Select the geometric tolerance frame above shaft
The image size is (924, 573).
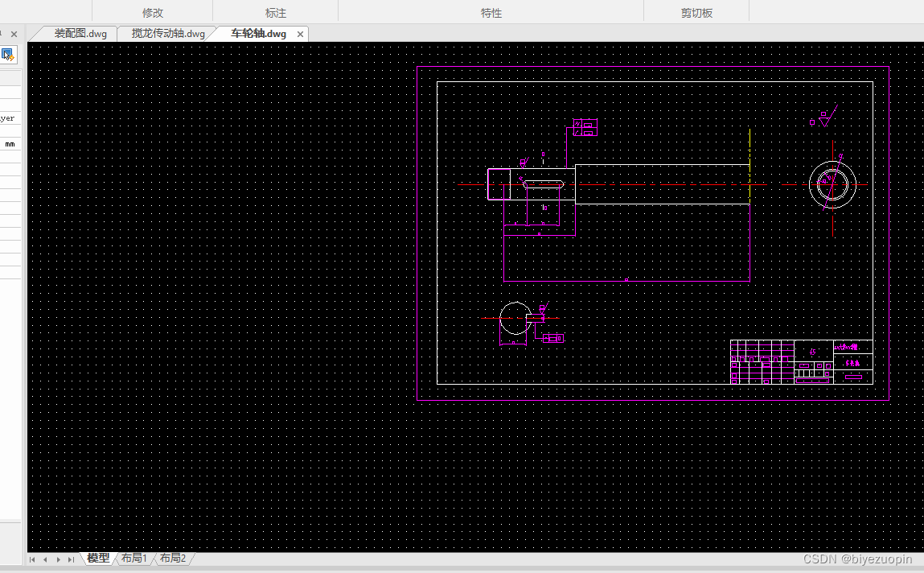pyautogui.click(x=585, y=127)
